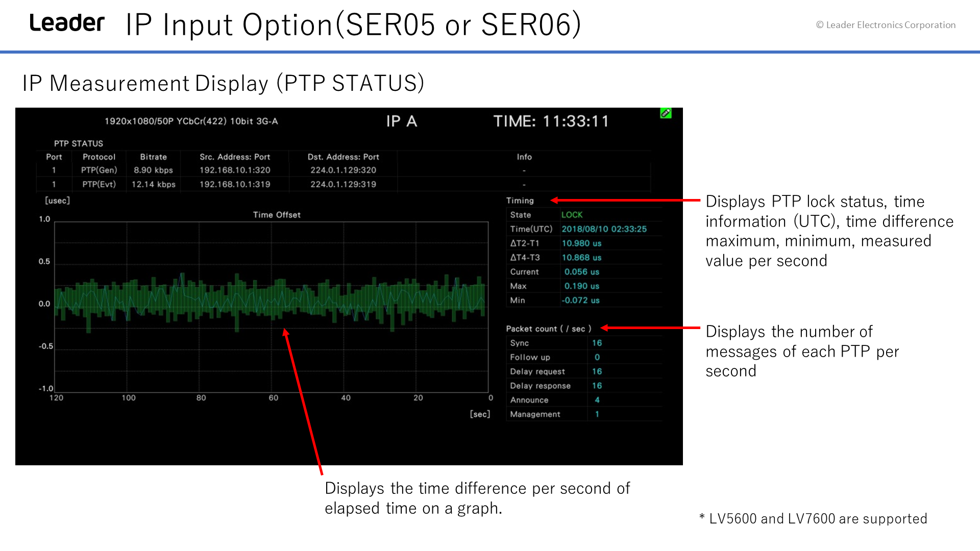Select the PTP STATUS heading
Image resolution: width=980 pixels, height=551 pixels.
tap(79, 143)
